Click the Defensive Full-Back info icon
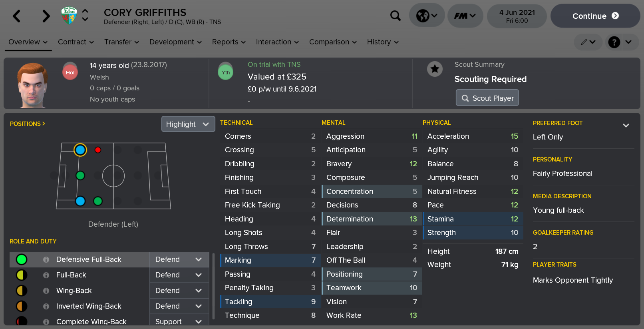Viewport: 644px width, 329px height. (x=46, y=259)
